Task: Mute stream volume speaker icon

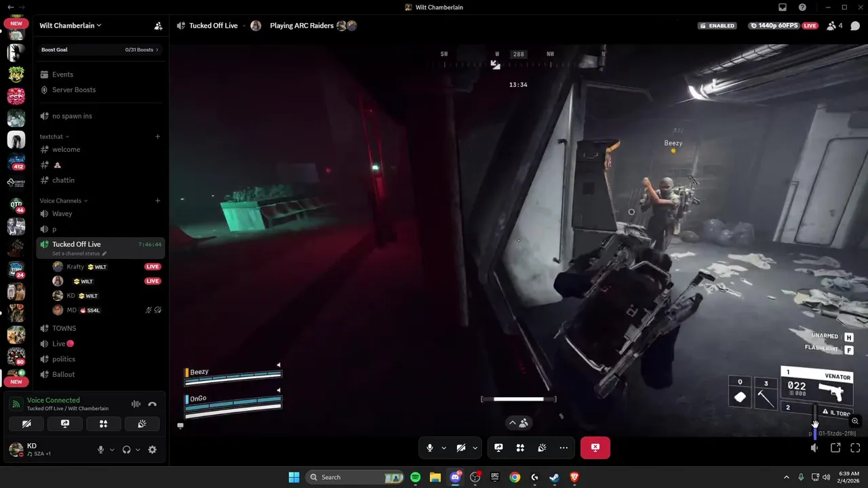Action: (x=815, y=448)
